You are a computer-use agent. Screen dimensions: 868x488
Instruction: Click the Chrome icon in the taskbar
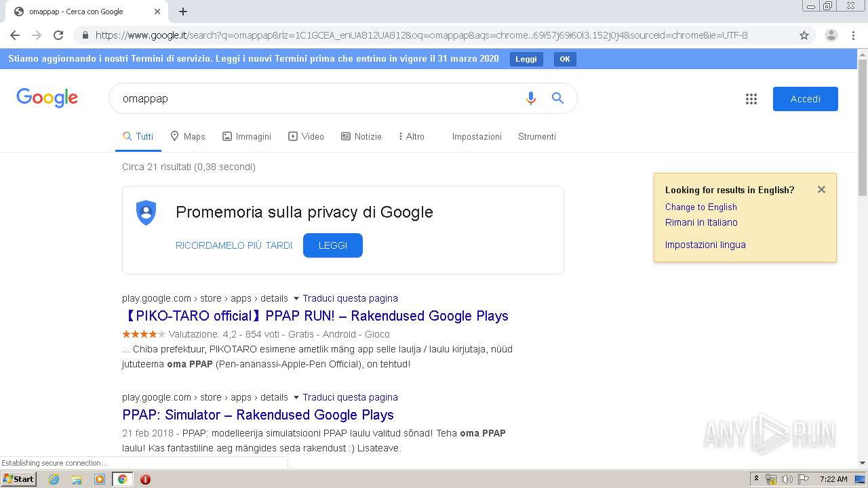pyautogui.click(x=122, y=479)
